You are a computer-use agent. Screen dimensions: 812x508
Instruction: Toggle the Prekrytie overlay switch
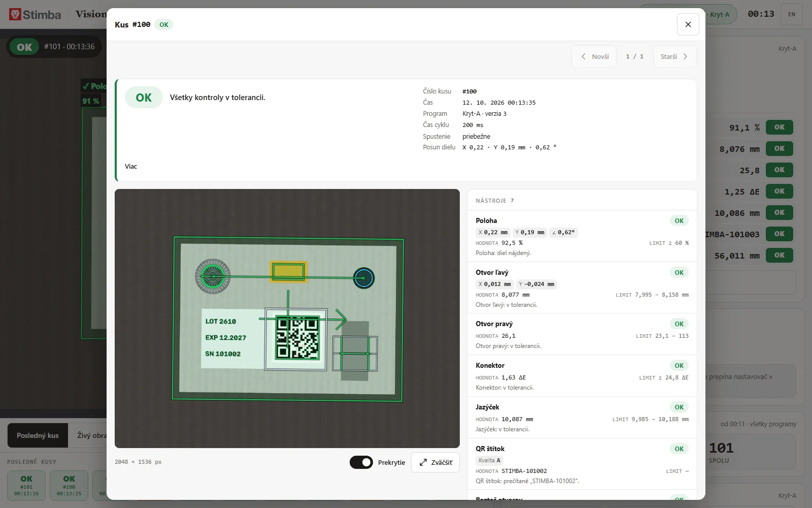(x=361, y=462)
